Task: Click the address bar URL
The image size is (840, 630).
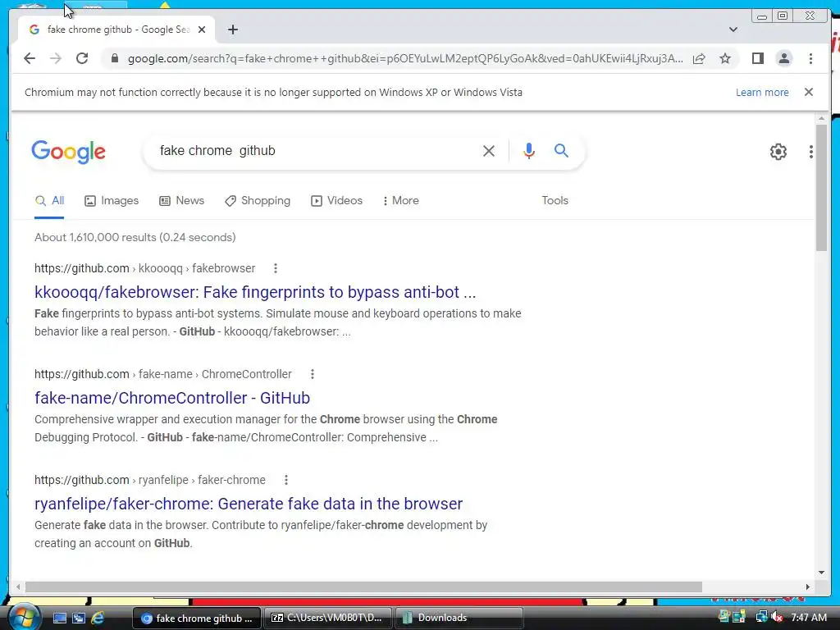Action: tap(405, 58)
